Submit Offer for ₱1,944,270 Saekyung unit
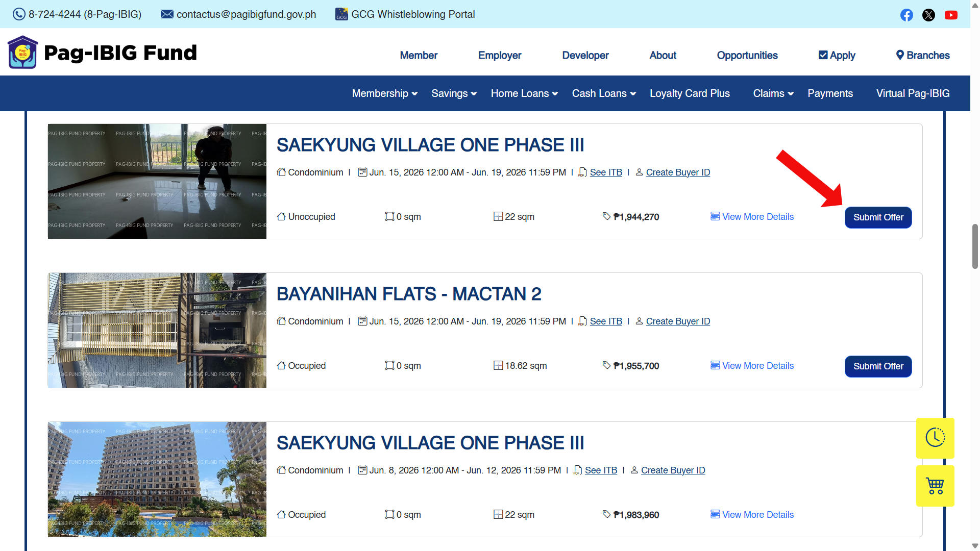Screen dimensions: 980x551 click(878, 217)
